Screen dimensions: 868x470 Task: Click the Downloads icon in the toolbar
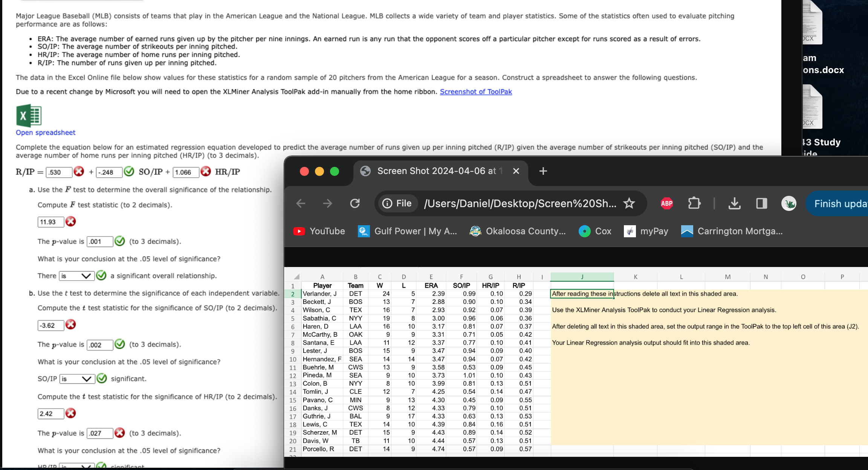point(734,203)
